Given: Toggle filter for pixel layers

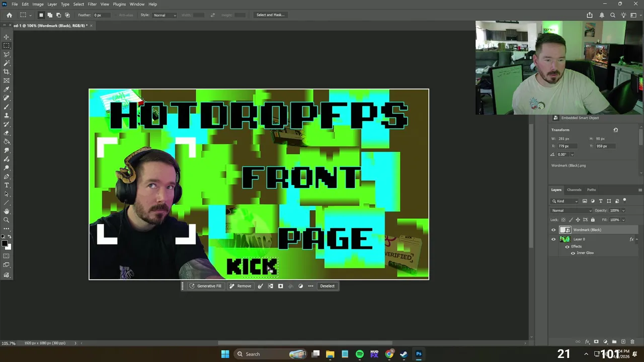Looking at the screenshot, I should [x=584, y=201].
